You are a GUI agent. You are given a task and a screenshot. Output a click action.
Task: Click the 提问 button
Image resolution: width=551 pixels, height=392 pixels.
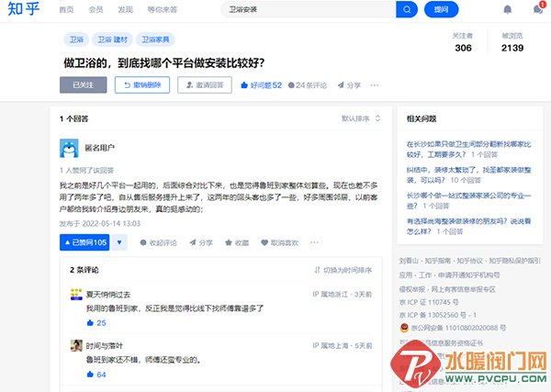[x=441, y=9]
